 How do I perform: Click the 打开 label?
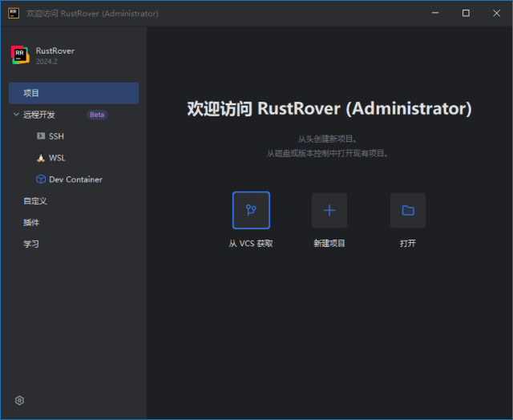tap(408, 244)
